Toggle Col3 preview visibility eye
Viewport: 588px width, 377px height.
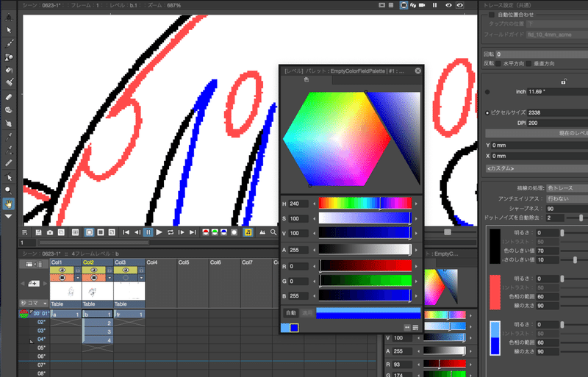click(126, 270)
